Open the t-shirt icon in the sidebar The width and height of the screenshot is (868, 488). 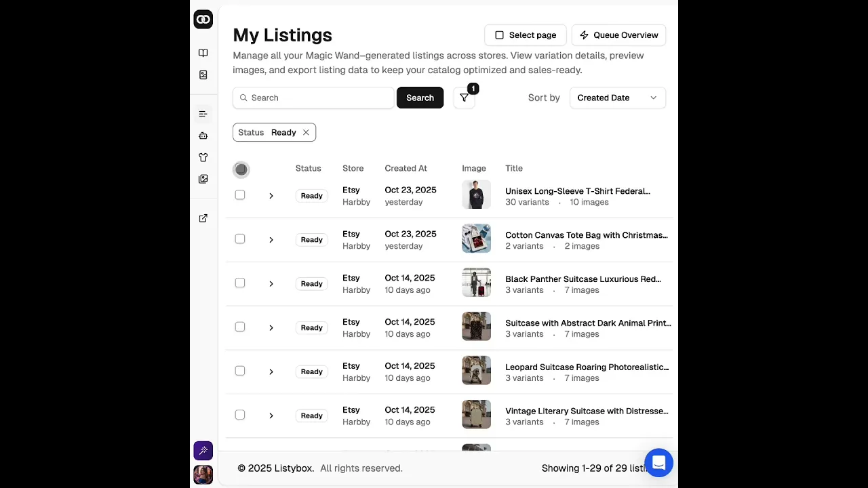point(203,157)
